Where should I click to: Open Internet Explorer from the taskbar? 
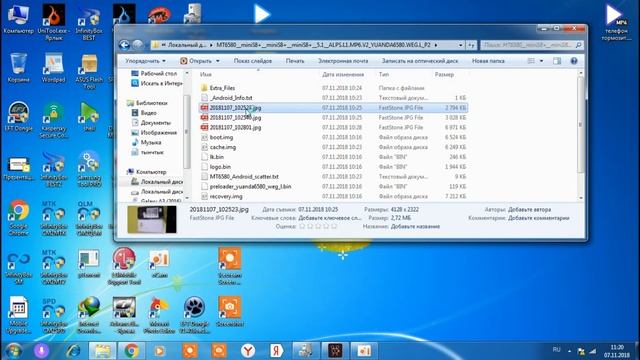(x=73, y=351)
